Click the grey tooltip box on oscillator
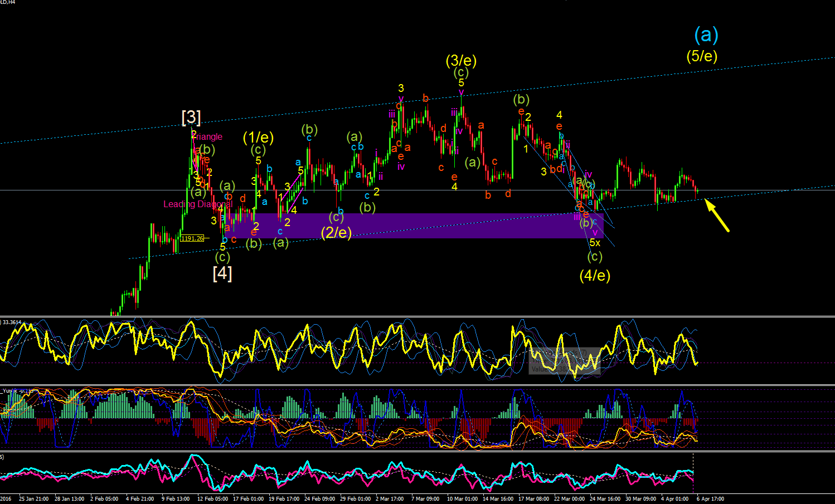This screenshot has width=835, height=504. point(565,360)
